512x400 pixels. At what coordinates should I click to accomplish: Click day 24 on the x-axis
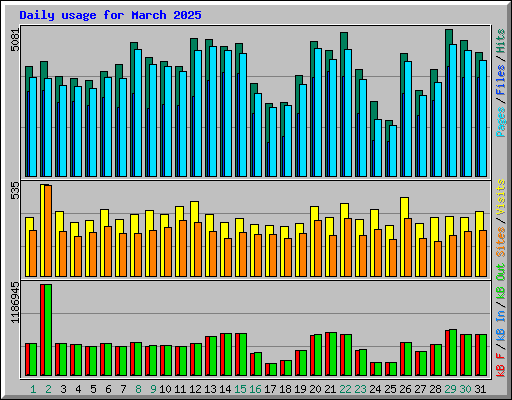[375, 389]
